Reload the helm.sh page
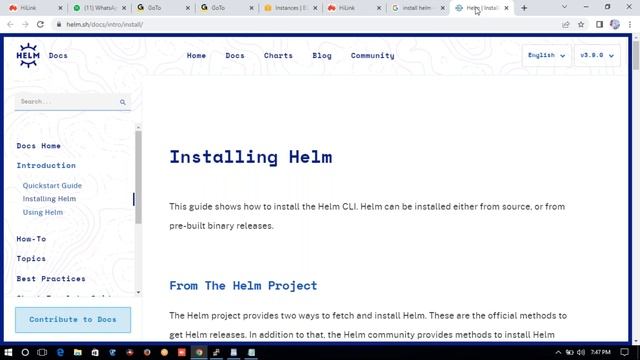640x360 pixels. point(40,24)
